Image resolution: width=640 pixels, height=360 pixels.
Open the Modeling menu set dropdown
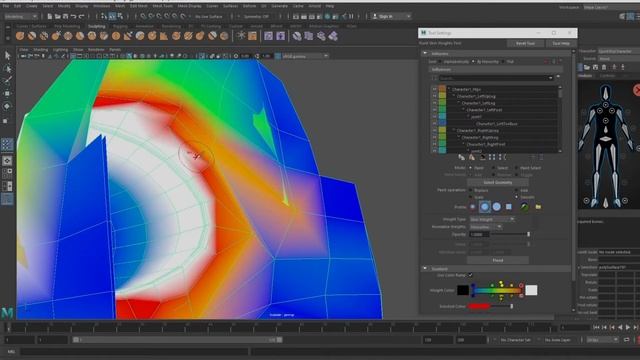tap(21, 16)
